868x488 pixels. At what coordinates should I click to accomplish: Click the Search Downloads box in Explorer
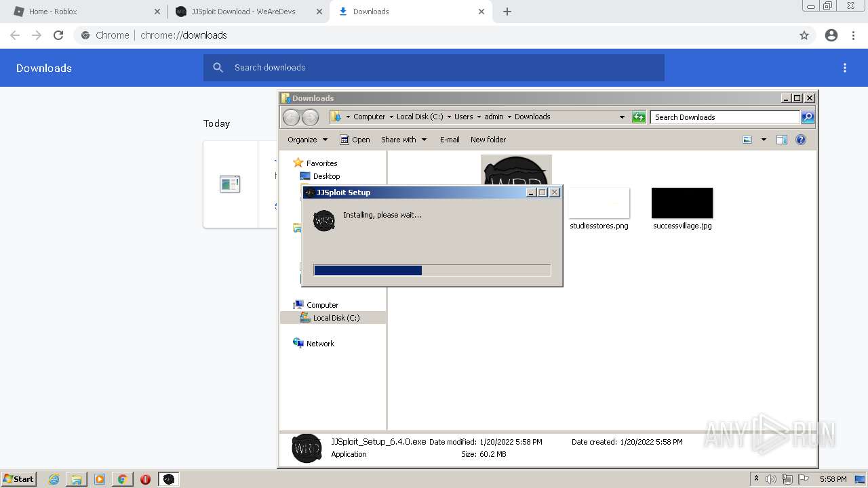725,117
